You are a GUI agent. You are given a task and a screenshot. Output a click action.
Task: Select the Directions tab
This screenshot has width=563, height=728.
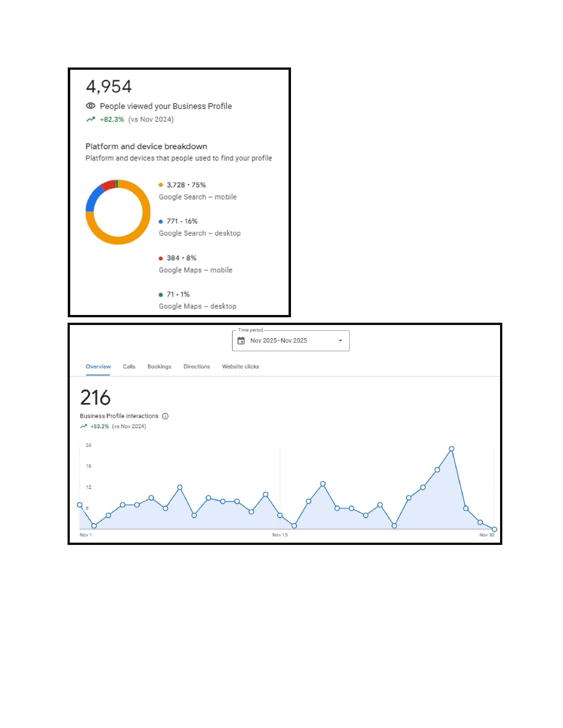196,367
